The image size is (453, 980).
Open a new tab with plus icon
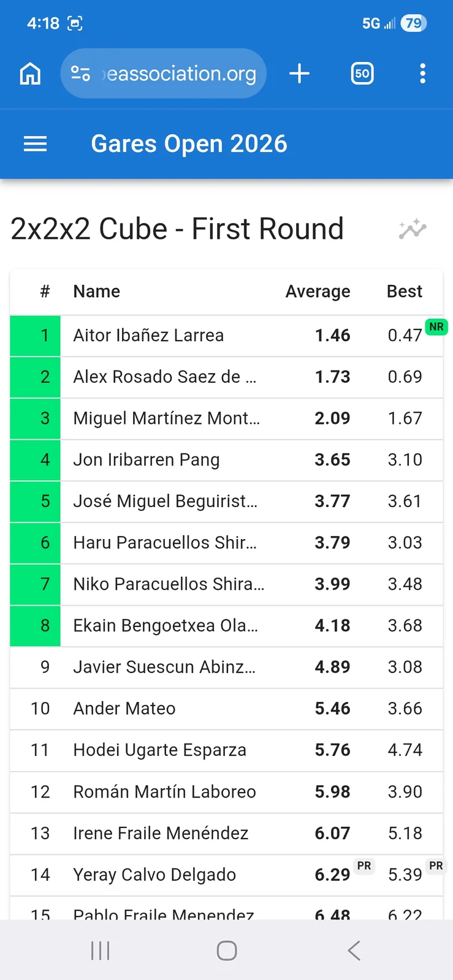point(299,73)
